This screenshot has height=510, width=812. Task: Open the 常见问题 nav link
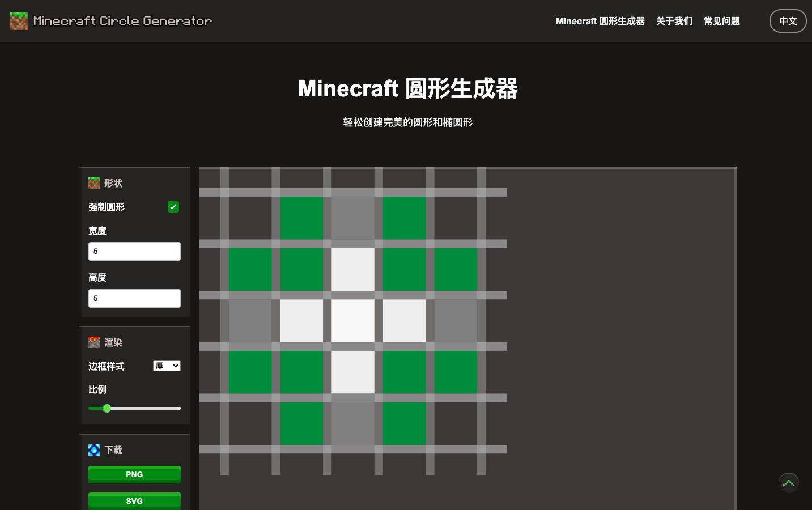pos(721,21)
